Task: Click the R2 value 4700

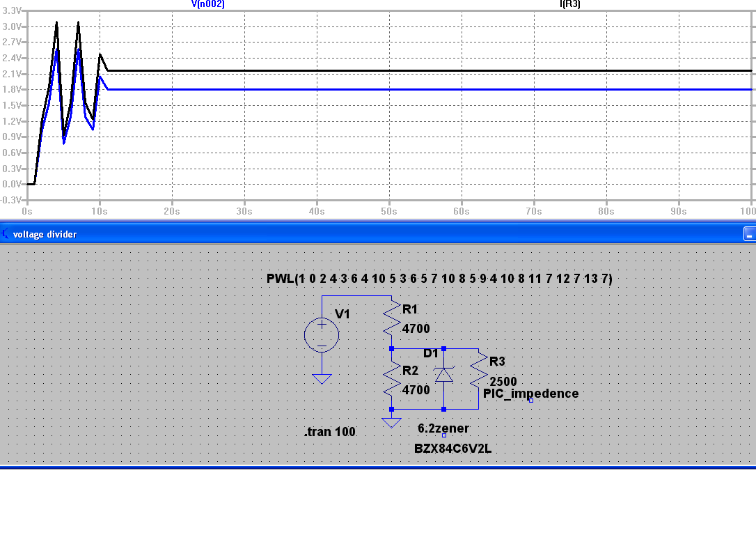Action: click(416, 390)
